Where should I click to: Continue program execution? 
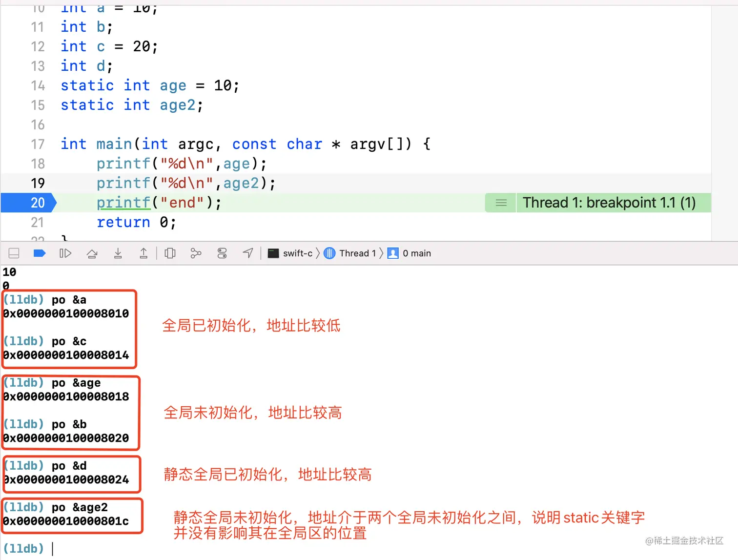pos(65,253)
